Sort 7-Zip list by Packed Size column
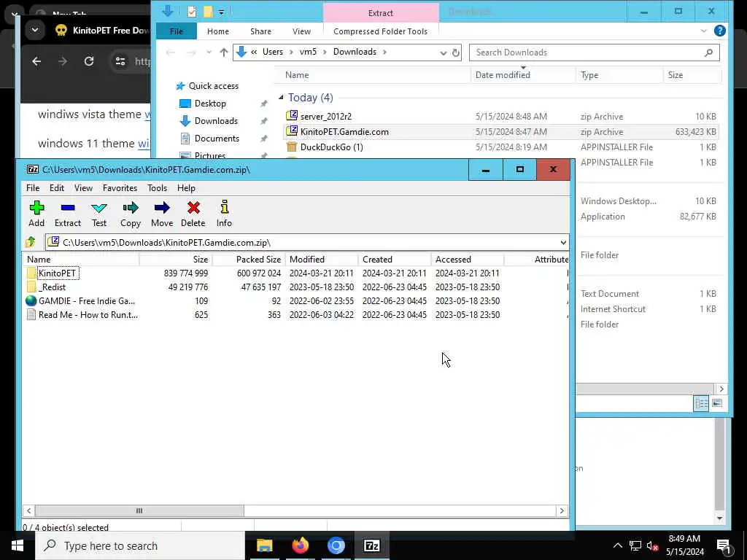The width and height of the screenshot is (747, 560). [249, 260]
